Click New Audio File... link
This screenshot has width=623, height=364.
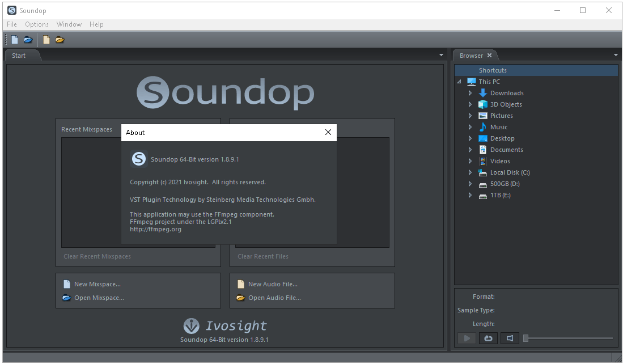(x=273, y=284)
